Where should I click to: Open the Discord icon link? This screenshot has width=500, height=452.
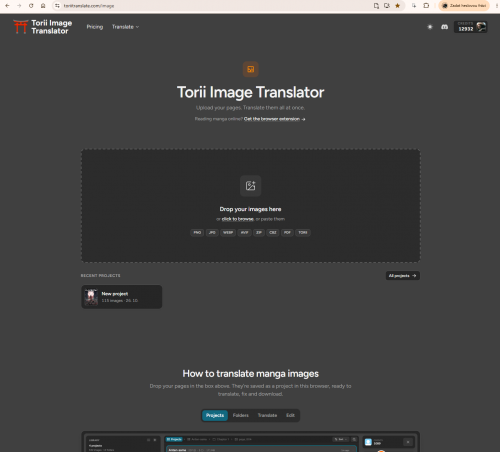pos(444,27)
